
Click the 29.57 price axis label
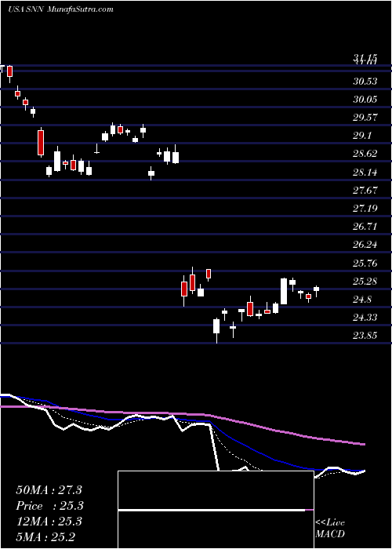365,118
